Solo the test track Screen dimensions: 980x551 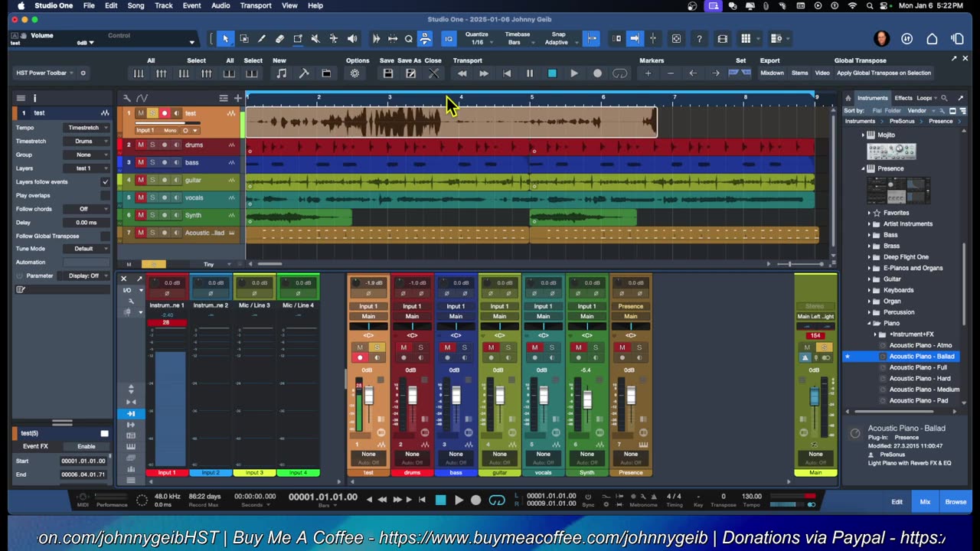pos(152,113)
